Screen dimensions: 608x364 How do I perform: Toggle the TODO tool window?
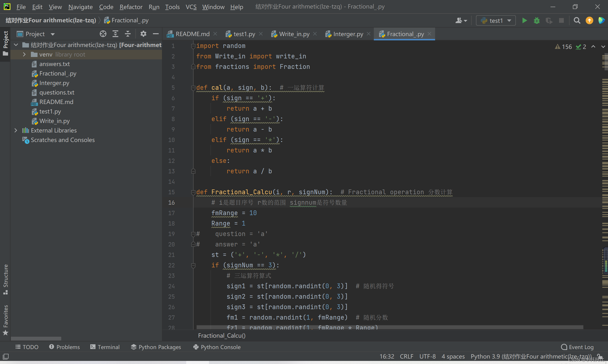(x=27, y=347)
